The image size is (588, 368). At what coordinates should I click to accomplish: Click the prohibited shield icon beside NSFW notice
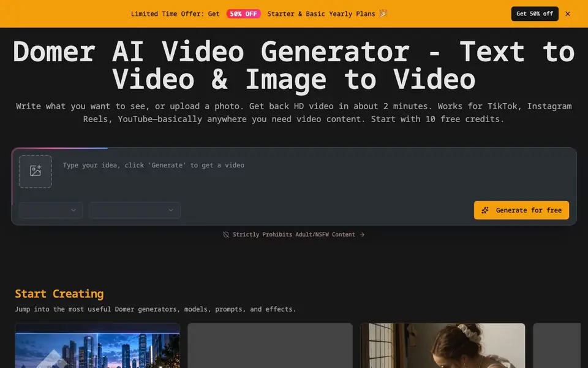226,234
